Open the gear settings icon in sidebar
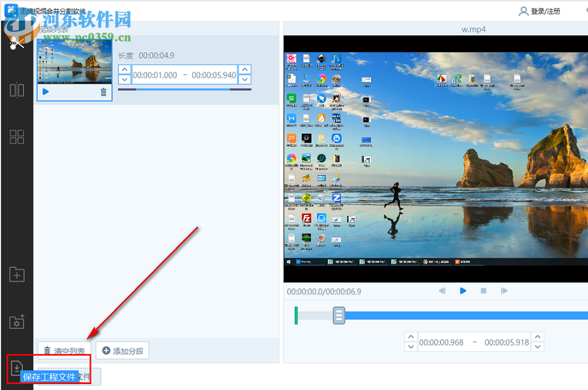The width and height of the screenshot is (588, 390). point(17,321)
